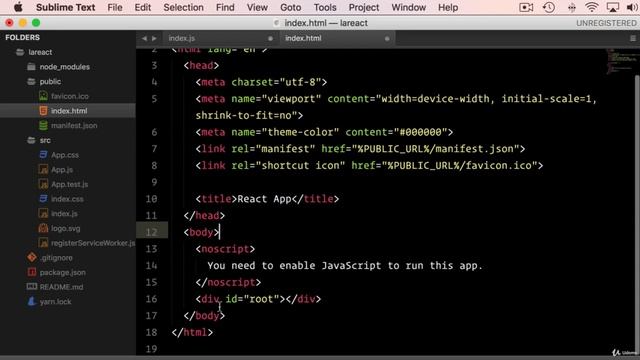This screenshot has height=360, width=640.
Task: Click the FOLDERS sidebar heading
Action: click(x=22, y=38)
